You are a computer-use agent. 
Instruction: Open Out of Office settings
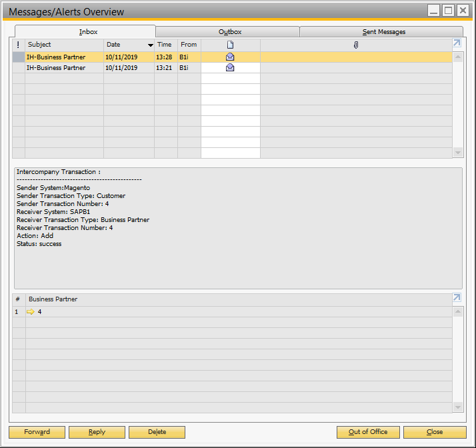(368, 432)
